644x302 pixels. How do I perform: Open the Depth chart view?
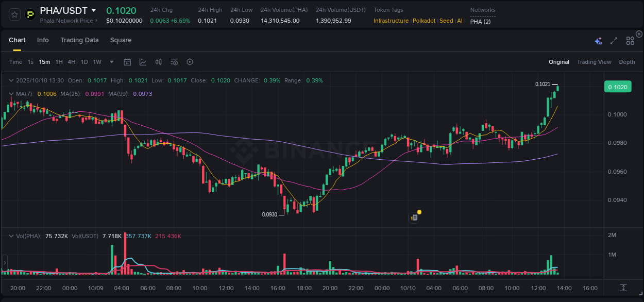click(626, 62)
